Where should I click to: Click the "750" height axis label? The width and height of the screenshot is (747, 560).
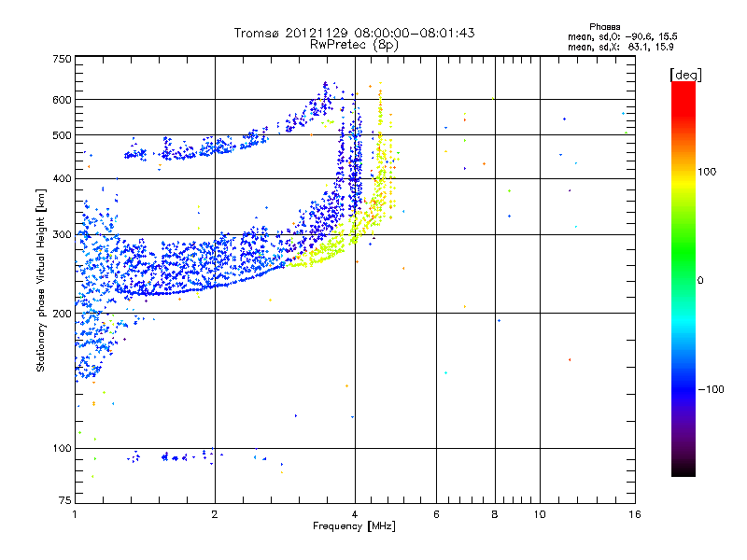[x=62, y=59]
